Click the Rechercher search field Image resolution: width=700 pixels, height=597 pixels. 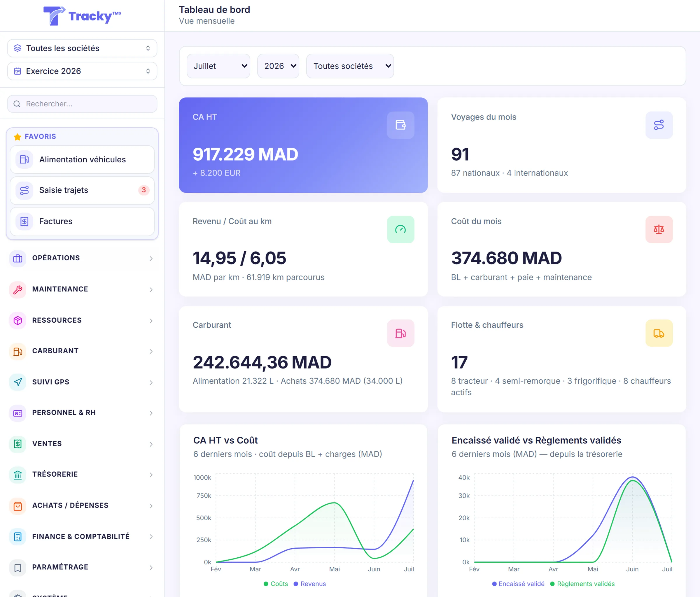coord(82,104)
